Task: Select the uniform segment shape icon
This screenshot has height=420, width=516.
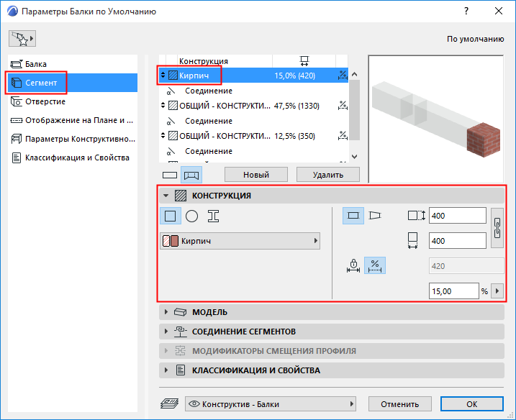Action: coord(353,216)
